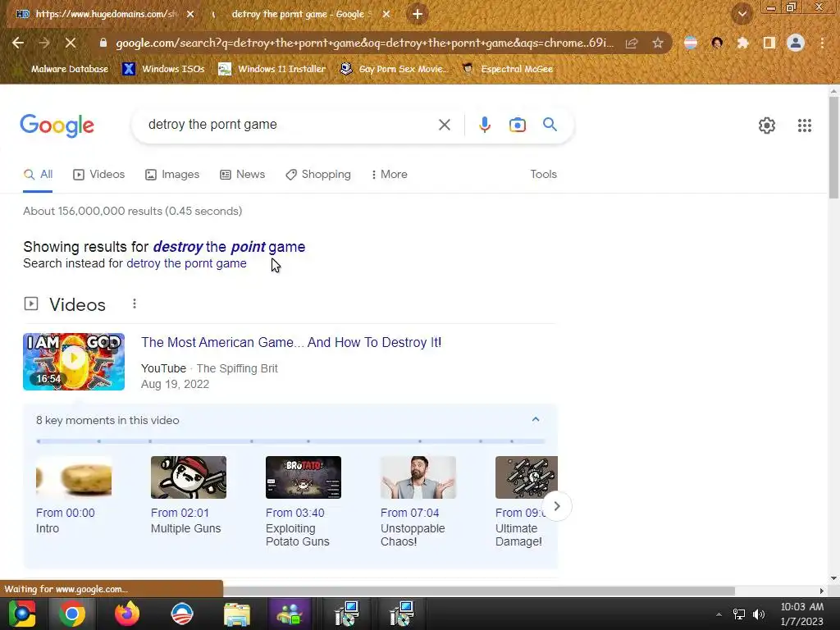Collapse the 8 key moments panel
840x630 pixels.
click(x=535, y=419)
